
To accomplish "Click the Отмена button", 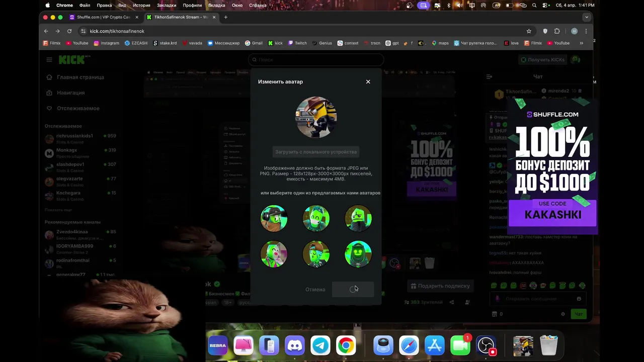I will (x=315, y=289).
